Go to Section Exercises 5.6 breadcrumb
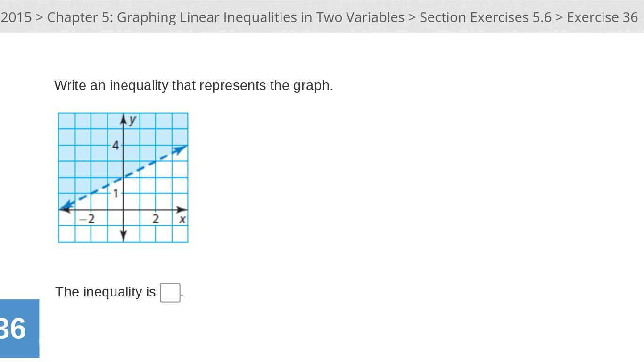644x362 pixels. pyautogui.click(x=485, y=17)
